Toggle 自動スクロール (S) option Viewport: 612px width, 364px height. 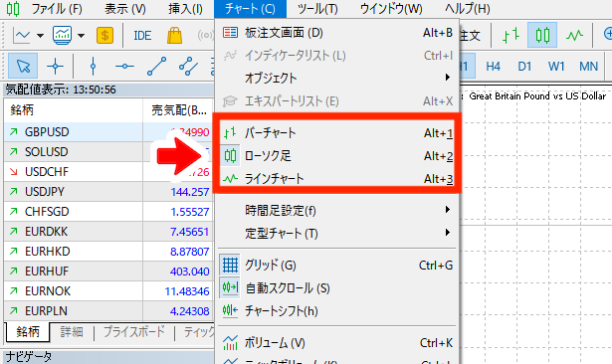(x=337, y=288)
